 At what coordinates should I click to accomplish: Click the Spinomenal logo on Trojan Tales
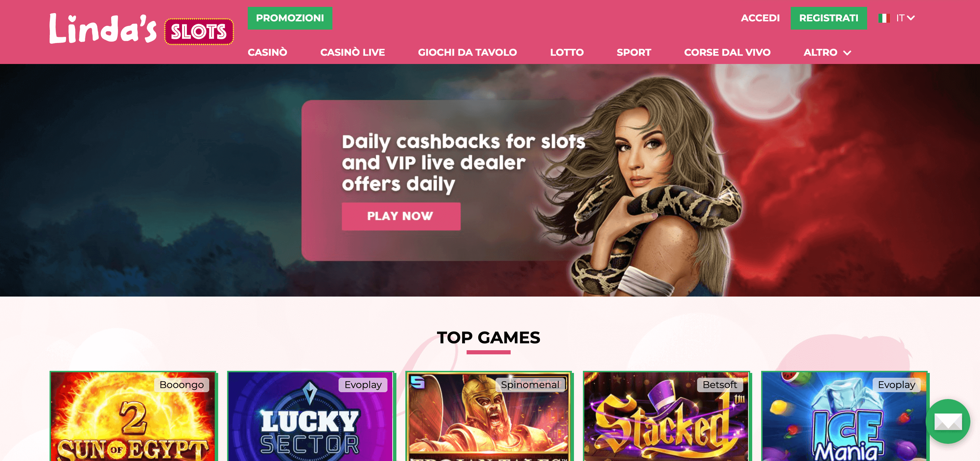click(x=417, y=382)
